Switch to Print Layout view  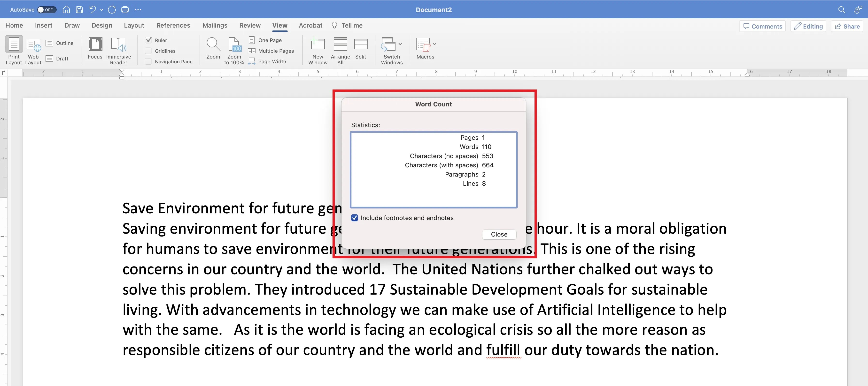pos(14,50)
